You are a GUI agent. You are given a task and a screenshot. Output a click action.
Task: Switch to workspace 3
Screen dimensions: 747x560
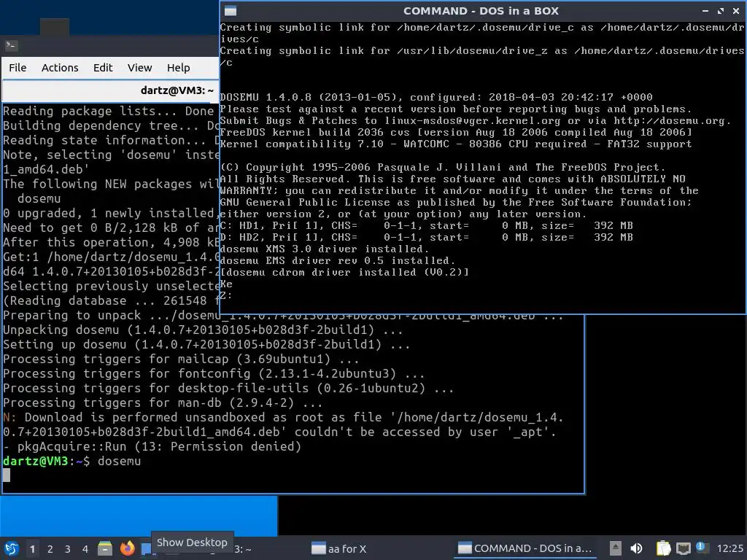tap(68, 549)
